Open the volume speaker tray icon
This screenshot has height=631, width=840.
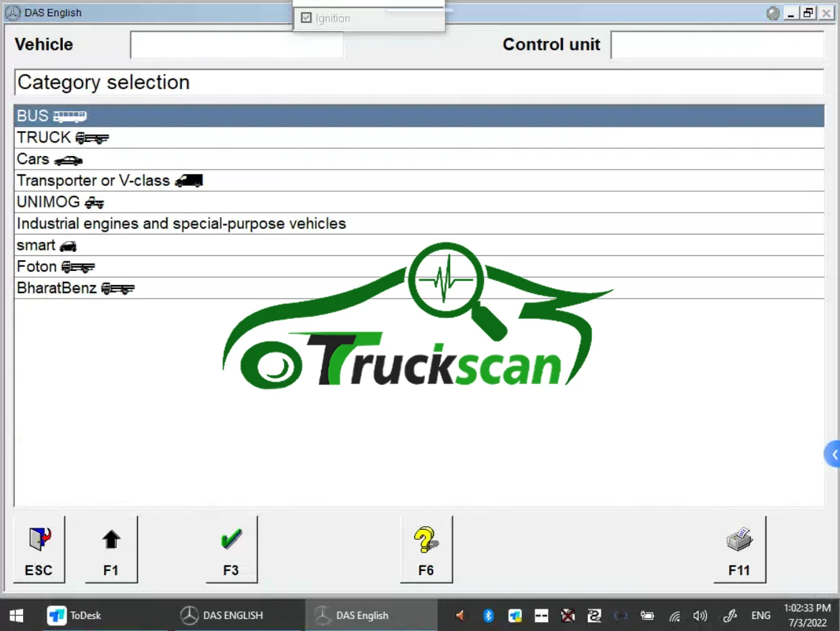tap(700, 615)
